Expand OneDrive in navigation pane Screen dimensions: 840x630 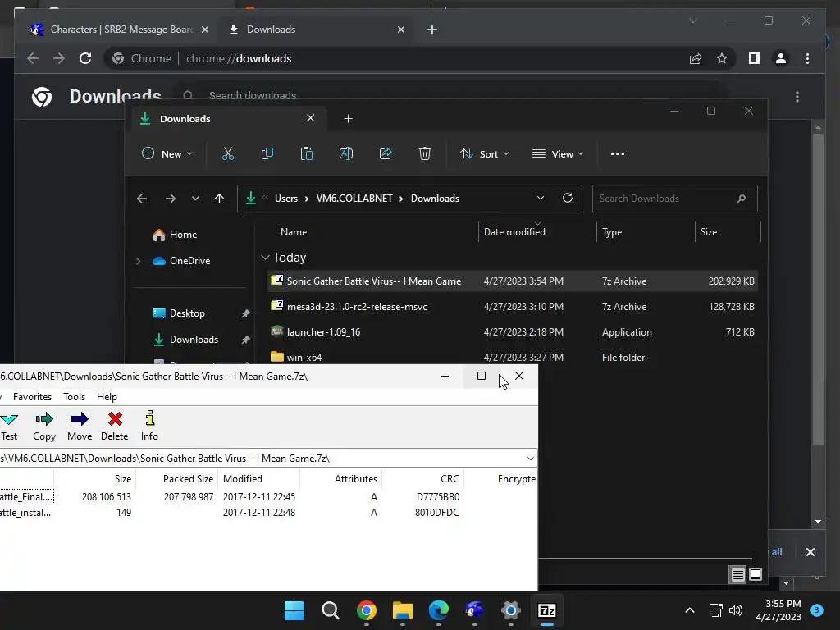(x=138, y=261)
